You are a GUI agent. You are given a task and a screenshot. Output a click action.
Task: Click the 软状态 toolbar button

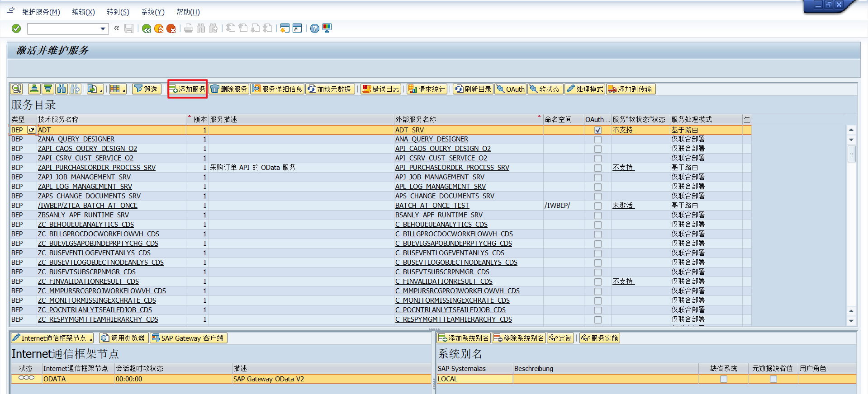pos(545,89)
